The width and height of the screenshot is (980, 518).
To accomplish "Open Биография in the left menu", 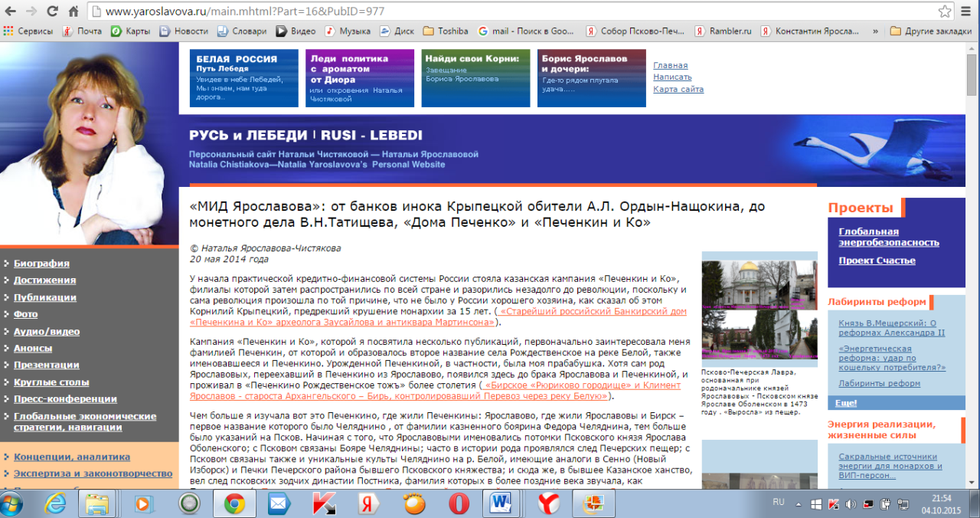I will tap(41, 264).
